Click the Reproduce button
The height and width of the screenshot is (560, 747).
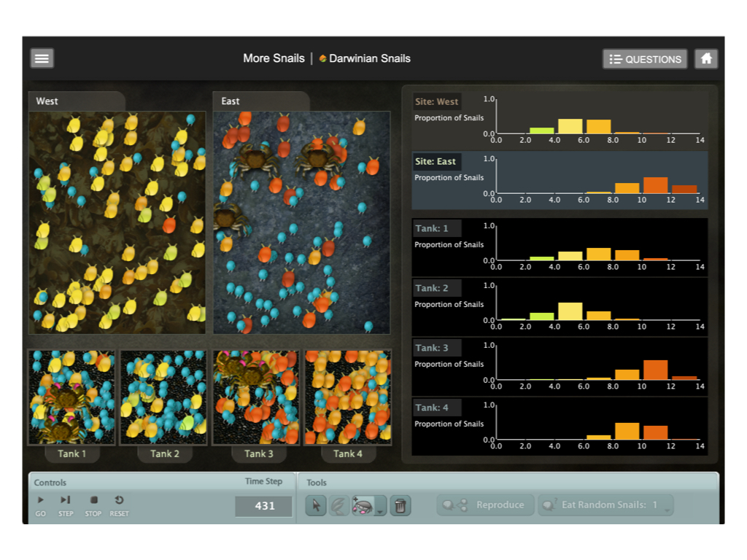484,505
